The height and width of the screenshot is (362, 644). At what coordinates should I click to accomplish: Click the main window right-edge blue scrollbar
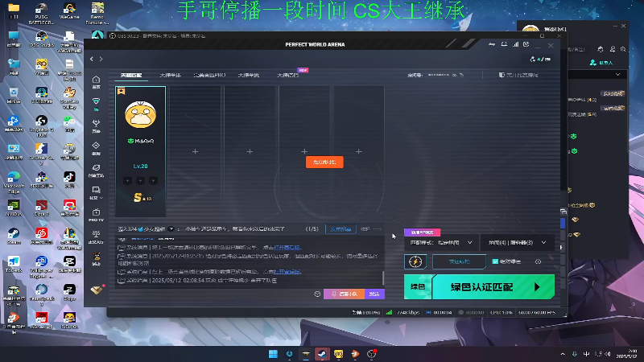pyautogui.click(x=563, y=223)
